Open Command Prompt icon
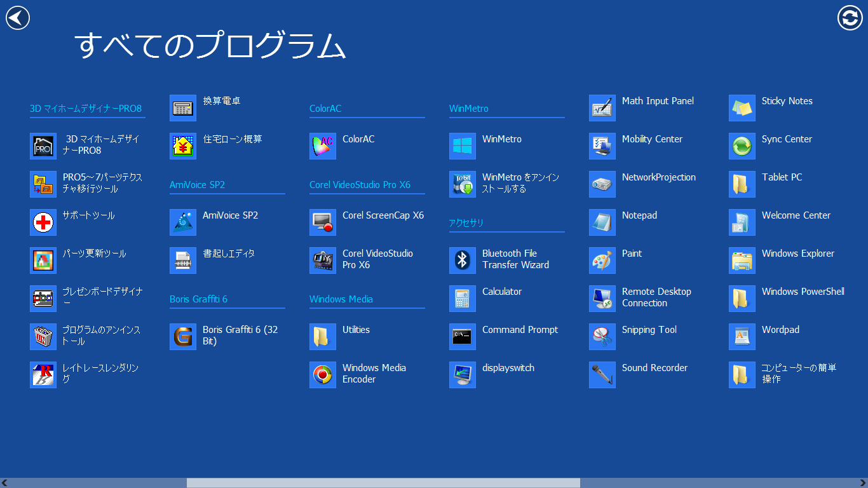868x488 pixels. click(463, 337)
